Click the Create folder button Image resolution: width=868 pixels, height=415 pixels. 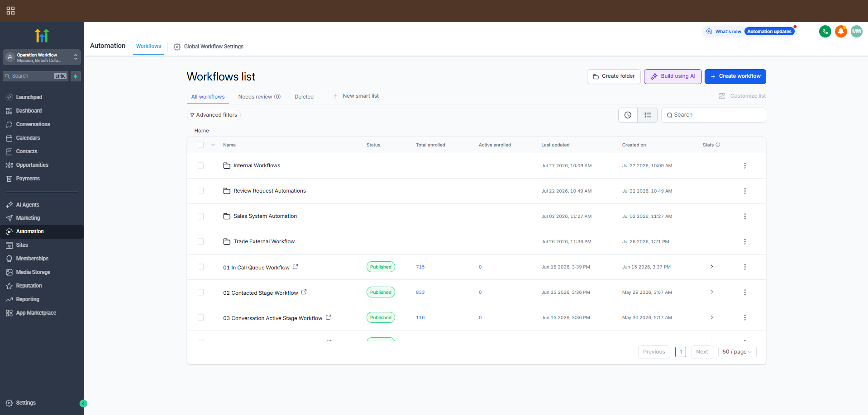(x=614, y=76)
